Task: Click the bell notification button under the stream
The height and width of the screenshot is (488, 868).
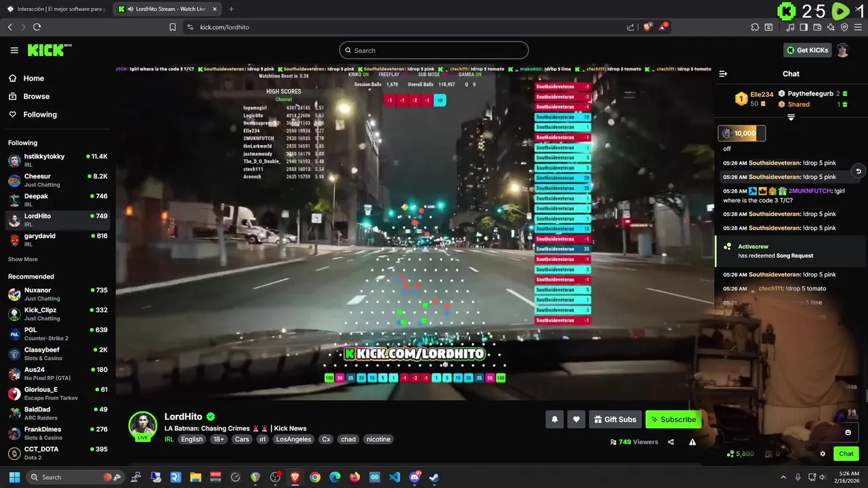Action: (554, 420)
